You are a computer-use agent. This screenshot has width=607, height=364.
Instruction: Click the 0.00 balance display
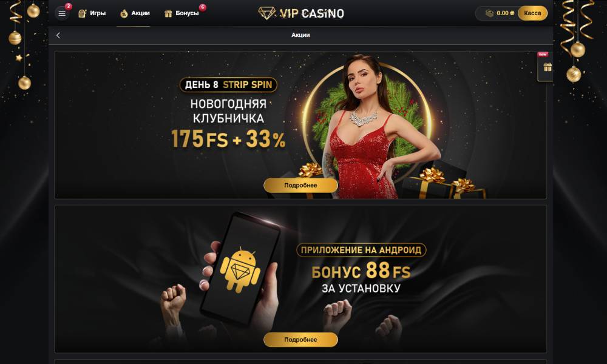tap(505, 13)
